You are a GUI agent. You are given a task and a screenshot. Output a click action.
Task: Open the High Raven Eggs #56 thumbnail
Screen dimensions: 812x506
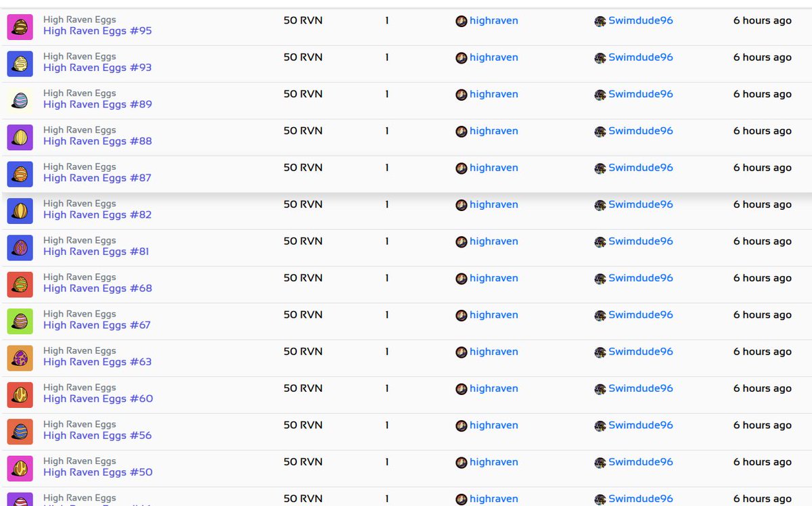point(20,431)
